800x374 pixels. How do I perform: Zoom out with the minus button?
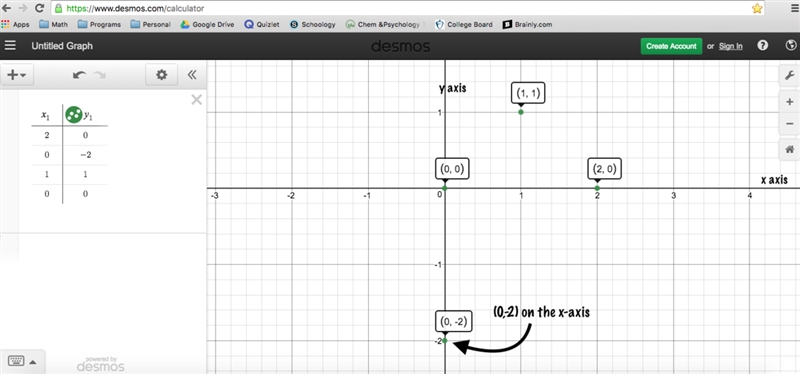[789, 124]
